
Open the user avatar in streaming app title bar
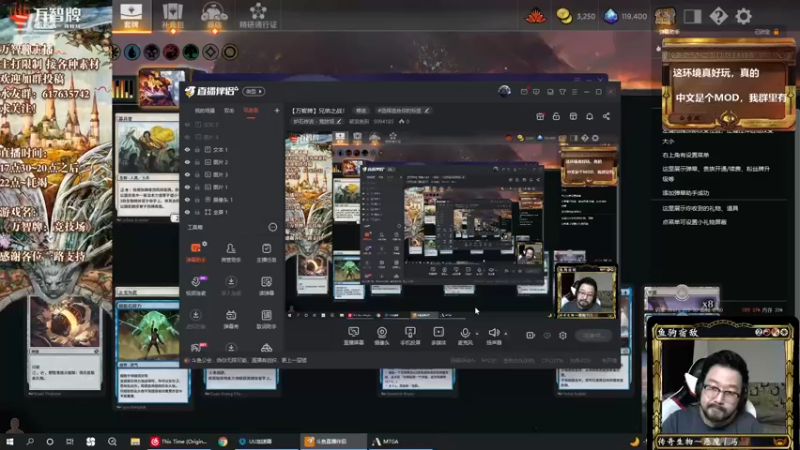click(504, 91)
